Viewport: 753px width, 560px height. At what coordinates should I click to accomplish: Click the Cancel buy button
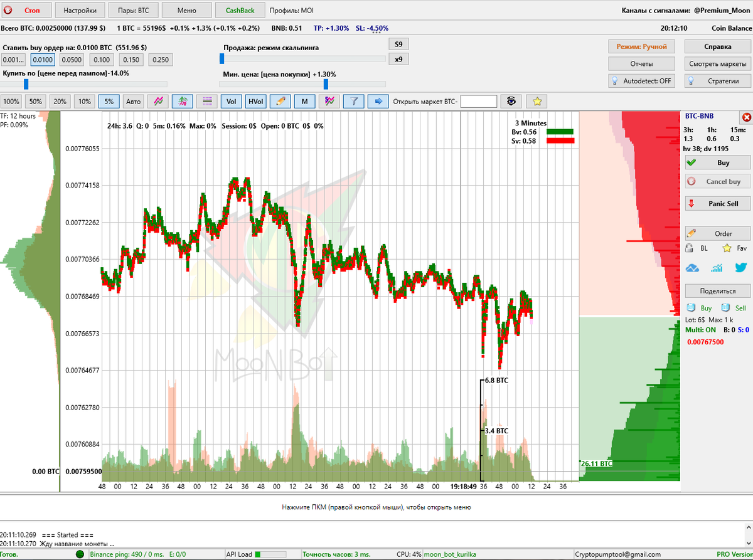pyautogui.click(x=718, y=181)
